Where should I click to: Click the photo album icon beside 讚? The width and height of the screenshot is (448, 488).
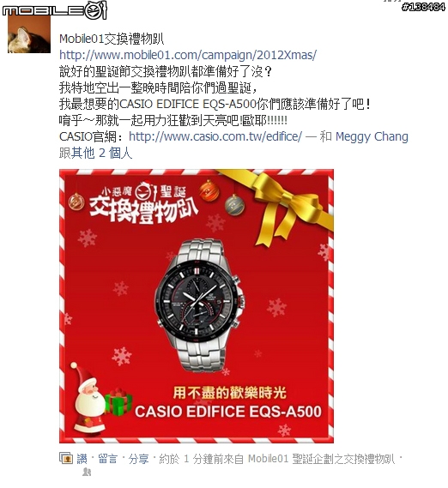click(66, 458)
